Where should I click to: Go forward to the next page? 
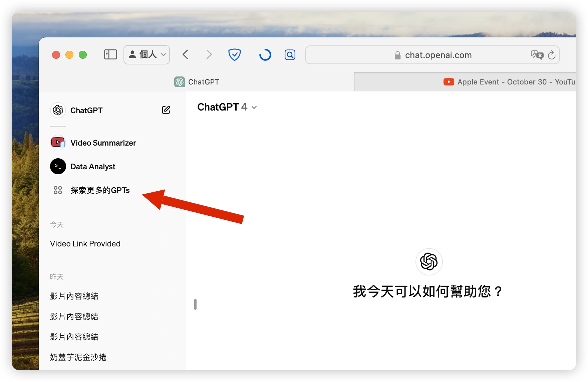pyautogui.click(x=209, y=54)
